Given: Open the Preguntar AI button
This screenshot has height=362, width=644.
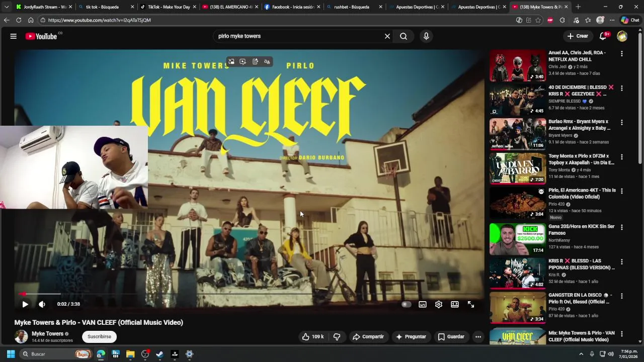Looking at the screenshot, I should [411, 337].
